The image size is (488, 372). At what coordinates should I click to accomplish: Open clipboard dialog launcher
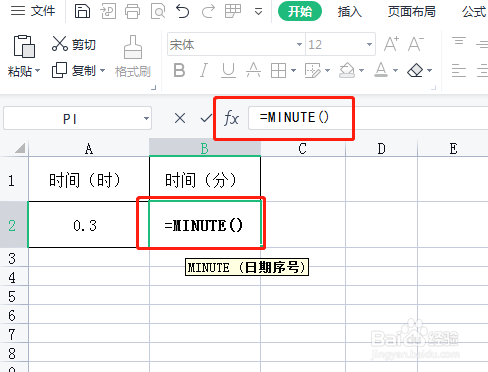153,88
